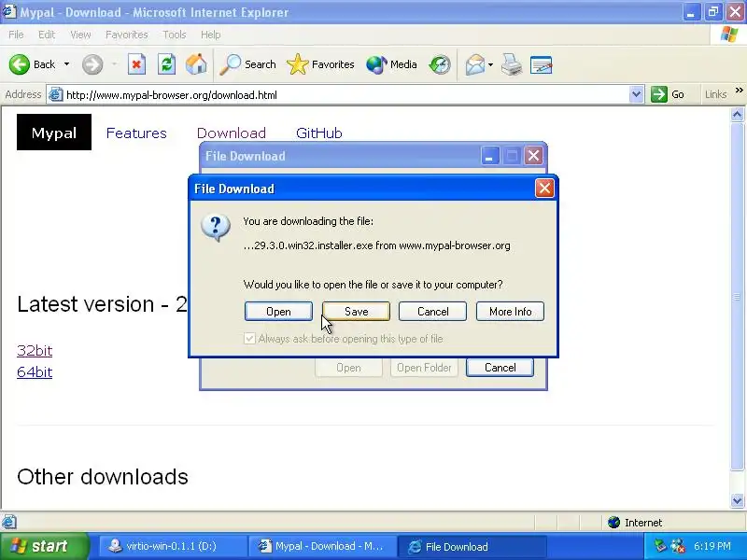Click the vertical scrollbar thumb
The width and height of the screenshot is (747, 560).
[737, 296]
